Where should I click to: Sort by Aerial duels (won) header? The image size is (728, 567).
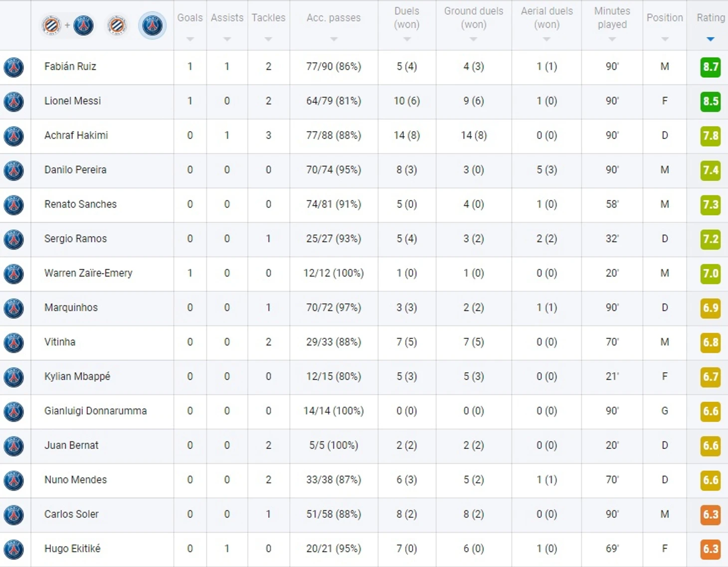click(546, 18)
